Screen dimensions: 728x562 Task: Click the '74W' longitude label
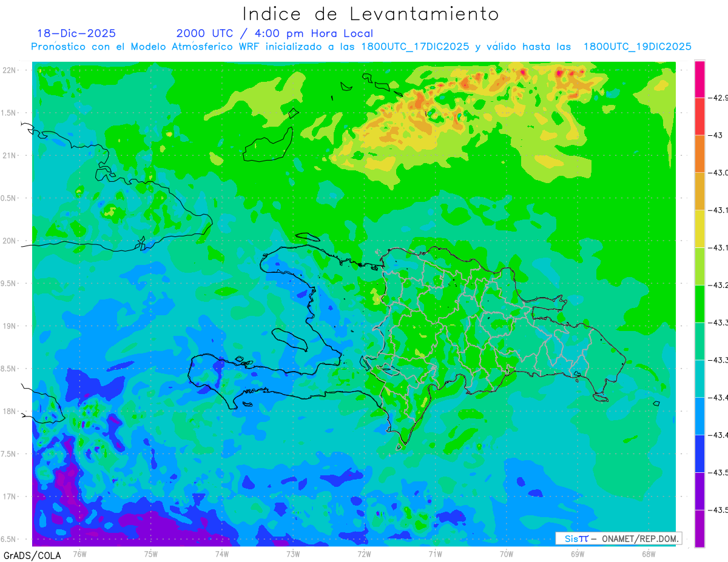221,554
